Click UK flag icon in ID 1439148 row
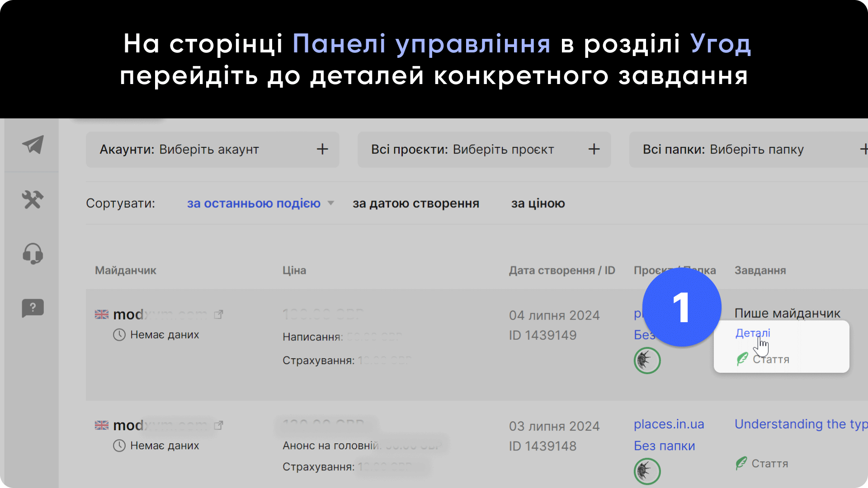This screenshot has width=868, height=488. pyautogui.click(x=102, y=425)
